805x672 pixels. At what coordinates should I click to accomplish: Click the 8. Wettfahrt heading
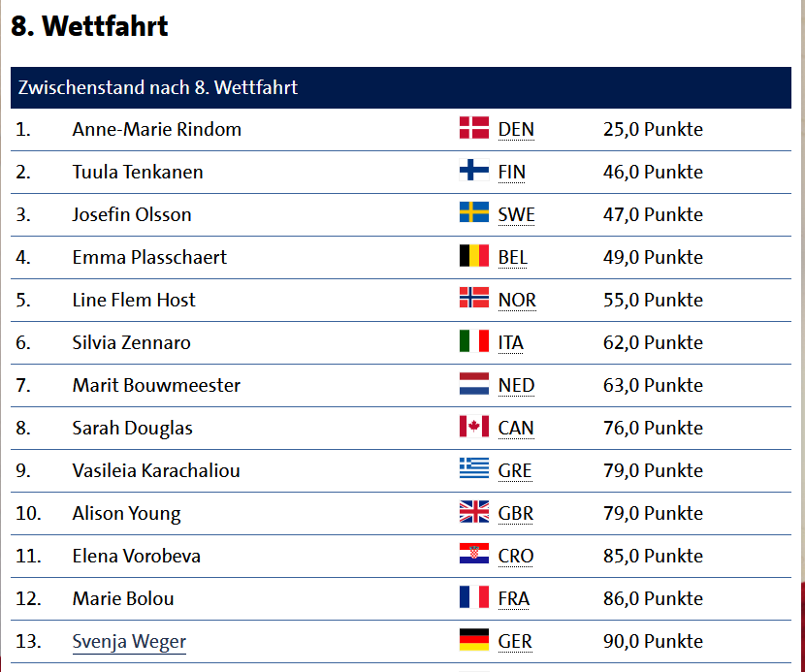pos(89,25)
